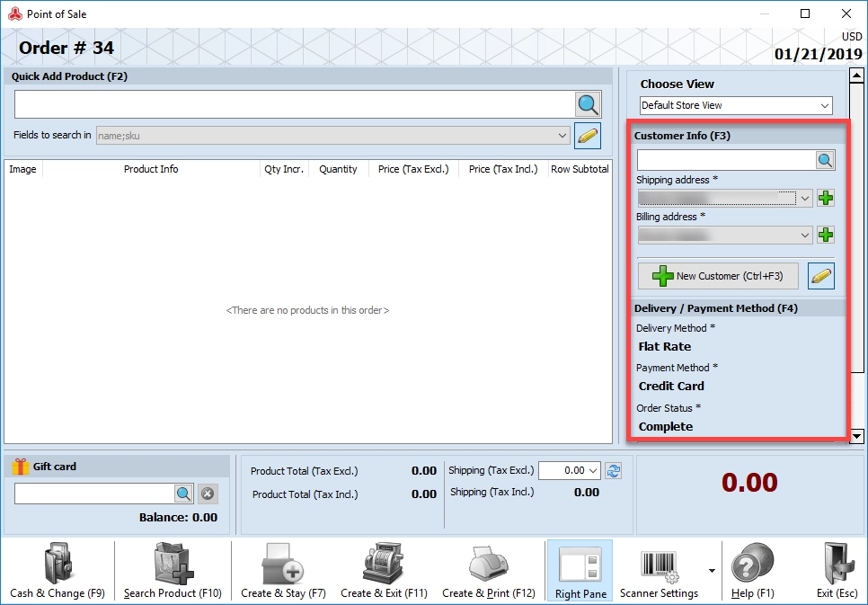Close the Point of Sale window
The image size is (868, 605).
coord(846,13)
